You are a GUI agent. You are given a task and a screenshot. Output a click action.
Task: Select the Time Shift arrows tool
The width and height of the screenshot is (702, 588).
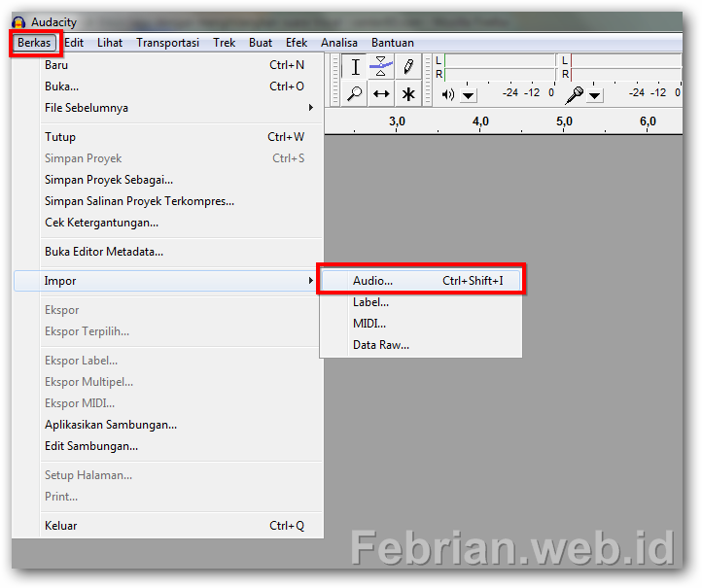tap(381, 93)
